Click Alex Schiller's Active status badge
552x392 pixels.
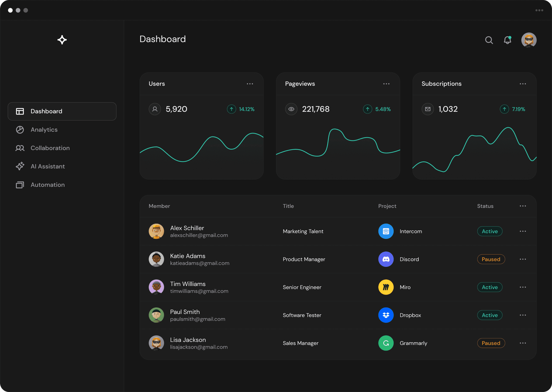click(489, 231)
